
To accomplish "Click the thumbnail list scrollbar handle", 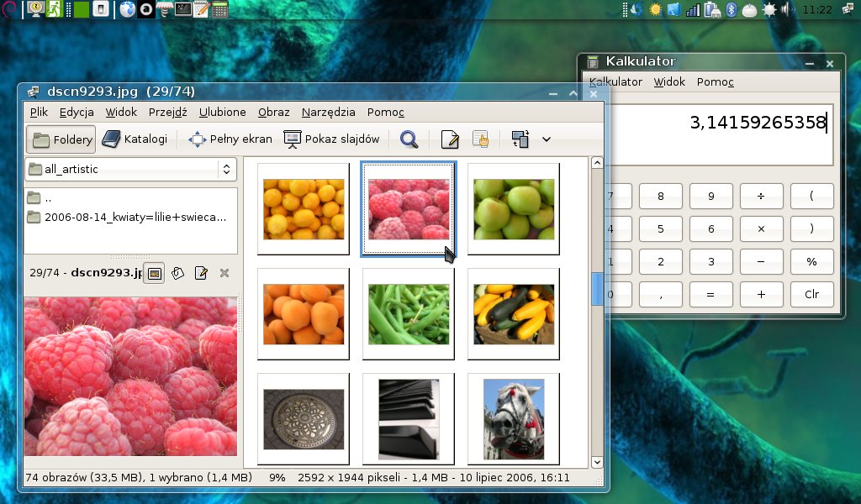I will pos(597,289).
